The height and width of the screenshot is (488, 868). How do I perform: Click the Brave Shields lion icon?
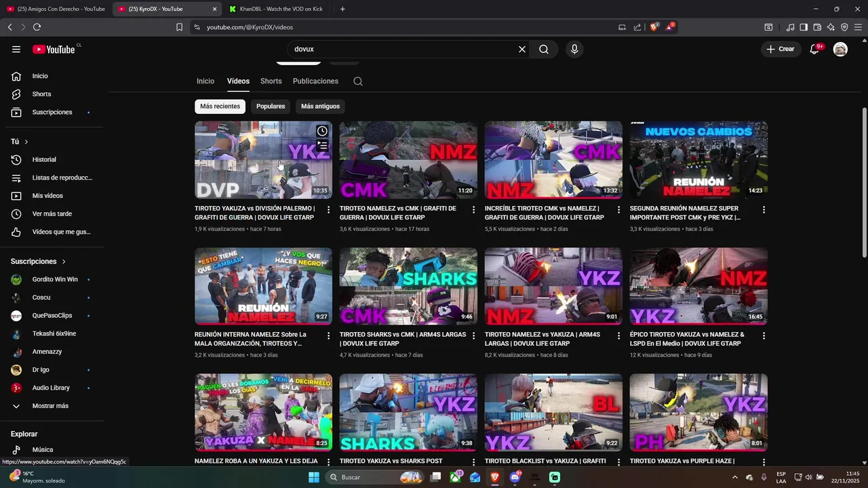tap(654, 27)
